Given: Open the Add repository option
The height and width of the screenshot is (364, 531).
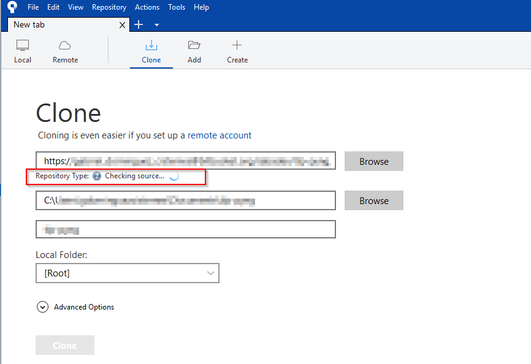Looking at the screenshot, I should (194, 51).
